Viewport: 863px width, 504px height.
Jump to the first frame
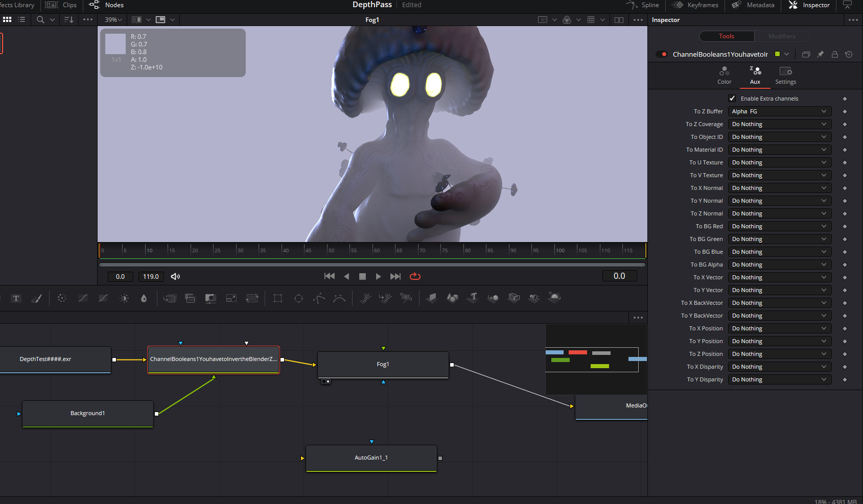click(x=330, y=276)
